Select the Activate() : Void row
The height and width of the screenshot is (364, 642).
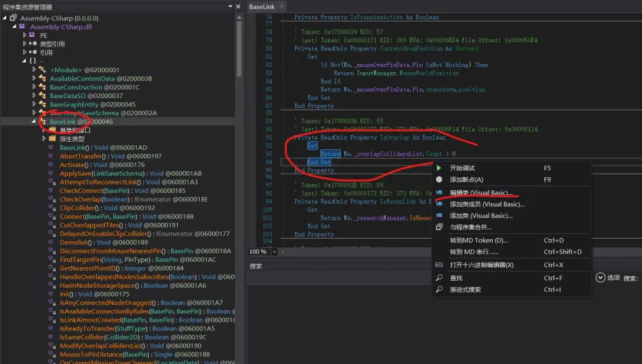coord(102,164)
